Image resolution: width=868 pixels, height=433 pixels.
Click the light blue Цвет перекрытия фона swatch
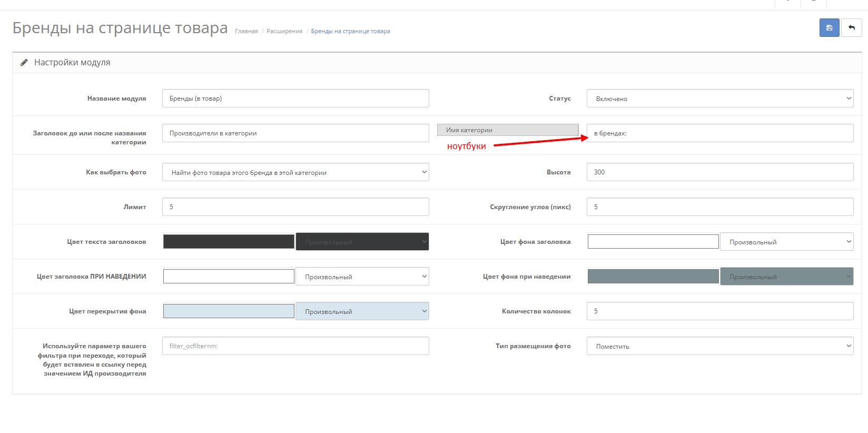pos(229,311)
